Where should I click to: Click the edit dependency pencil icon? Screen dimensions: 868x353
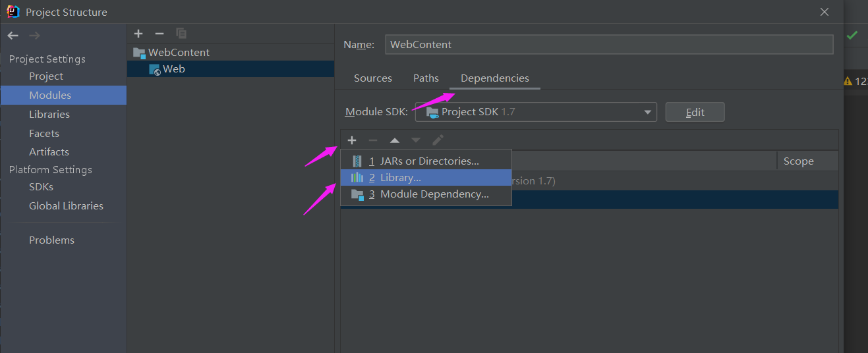coord(438,140)
